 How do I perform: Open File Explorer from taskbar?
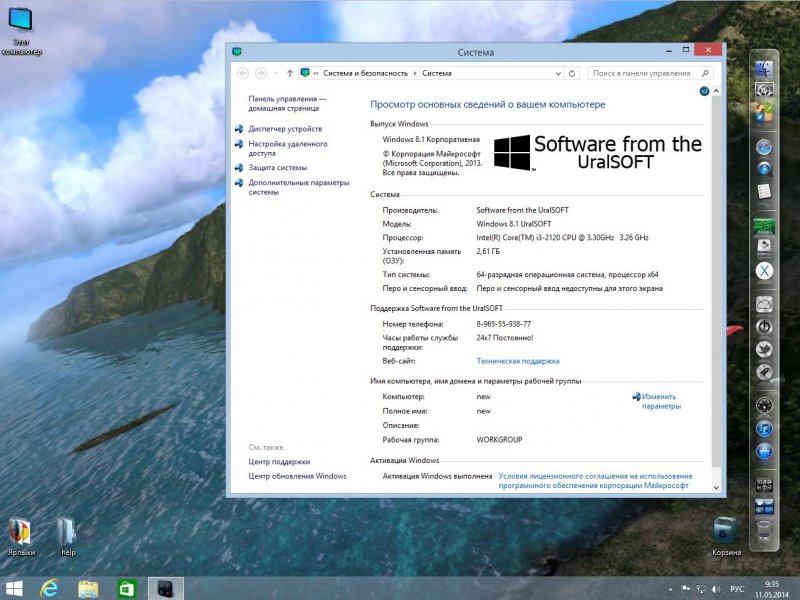pos(88,589)
